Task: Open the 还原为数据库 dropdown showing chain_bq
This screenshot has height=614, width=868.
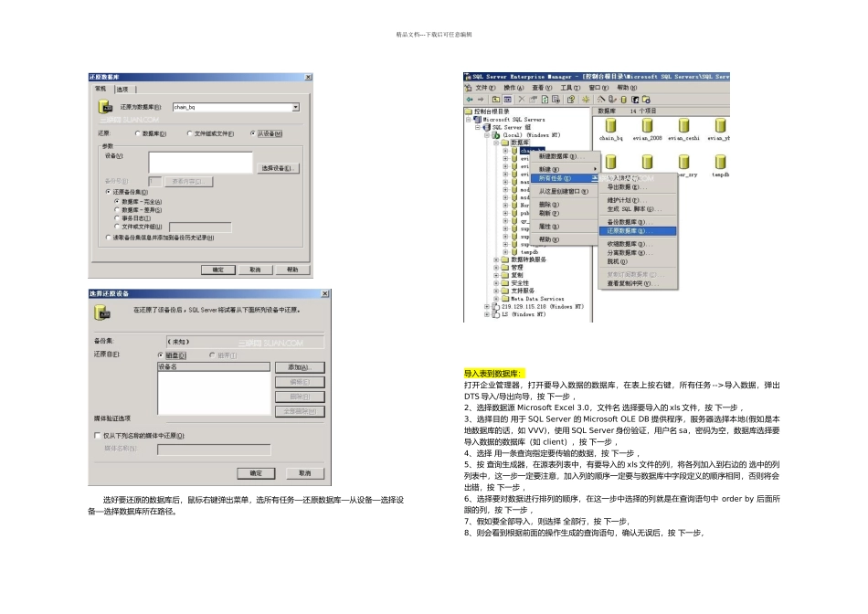Action: coord(296,107)
